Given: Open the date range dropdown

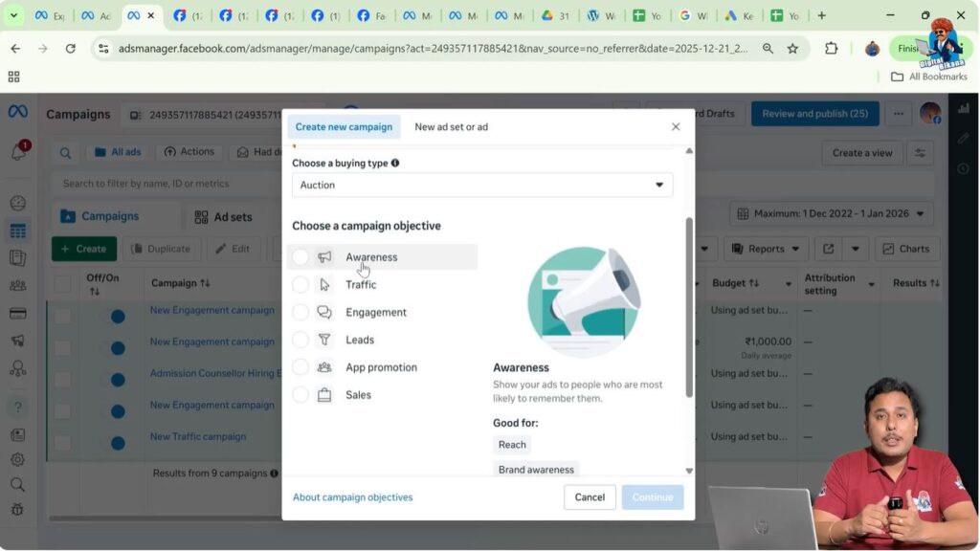Looking at the screenshot, I should click(831, 213).
